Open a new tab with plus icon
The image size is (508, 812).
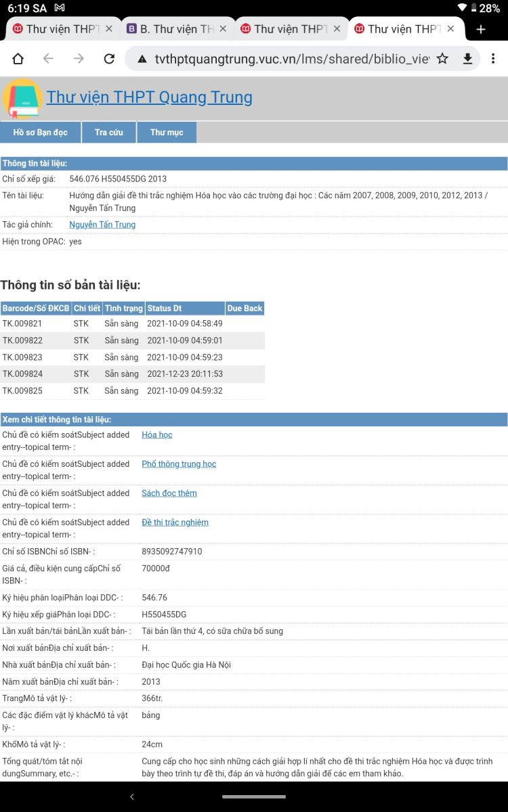[x=481, y=29]
